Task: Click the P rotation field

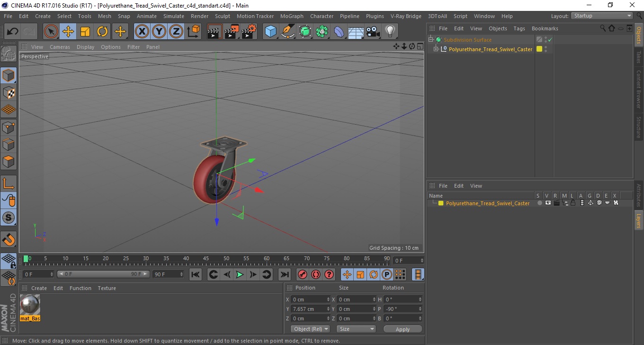Action: (x=403, y=309)
